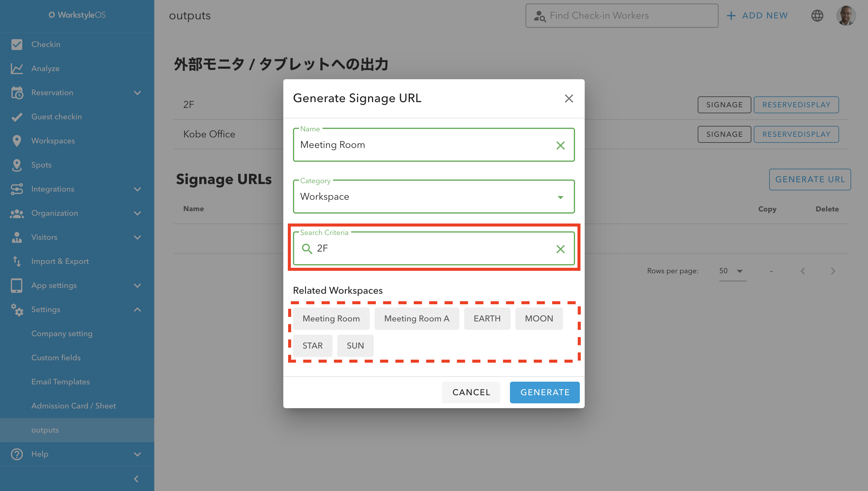Image resolution: width=868 pixels, height=491 pixels.
Task: Click the Organization people icon
Action: click(x=17, y=213)
